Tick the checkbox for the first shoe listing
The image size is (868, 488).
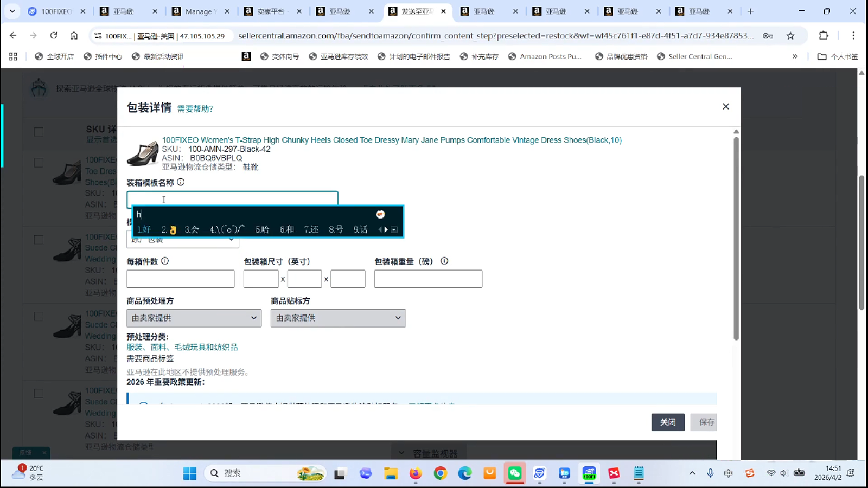[39, 163]
